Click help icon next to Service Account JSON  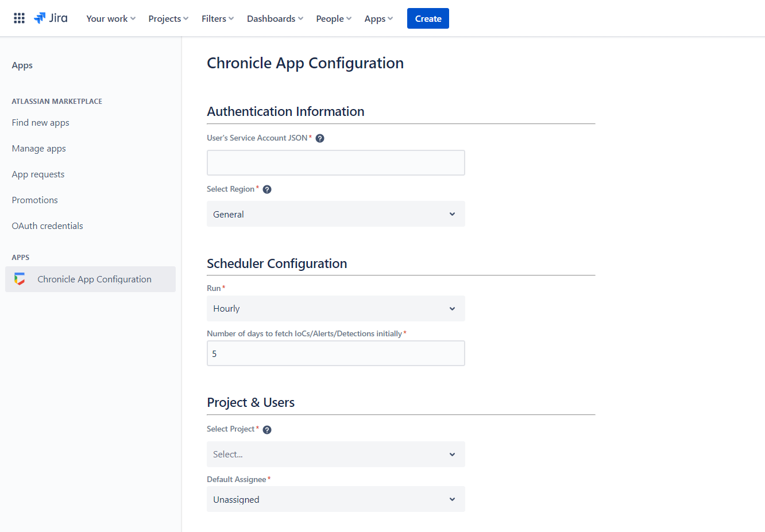click(320, 138)
